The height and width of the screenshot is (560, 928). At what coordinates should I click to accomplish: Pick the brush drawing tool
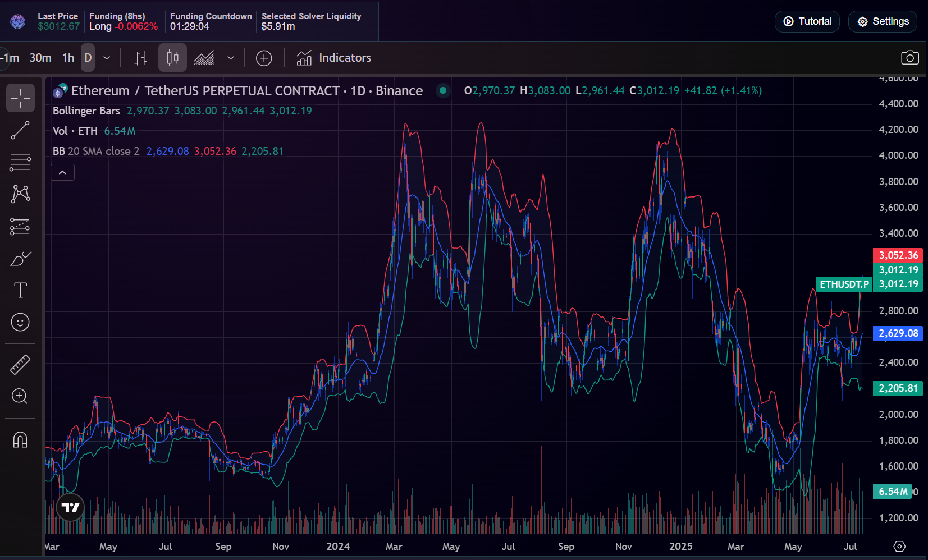[x=20, y=258]
